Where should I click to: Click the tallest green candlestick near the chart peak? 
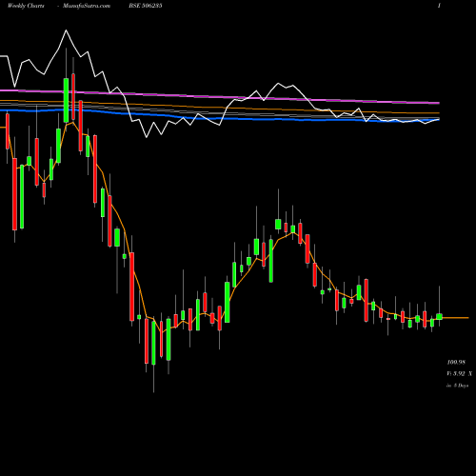click(x=66, y=100)
